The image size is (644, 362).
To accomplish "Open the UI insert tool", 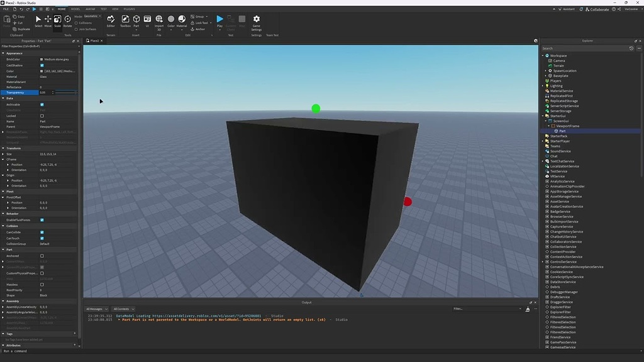I will coord(147,21).
